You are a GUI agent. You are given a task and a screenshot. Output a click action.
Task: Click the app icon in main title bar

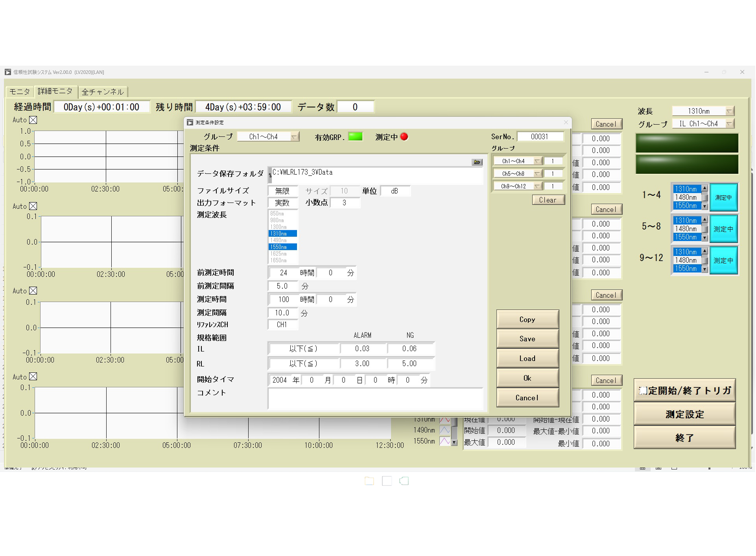coord(8,72)
